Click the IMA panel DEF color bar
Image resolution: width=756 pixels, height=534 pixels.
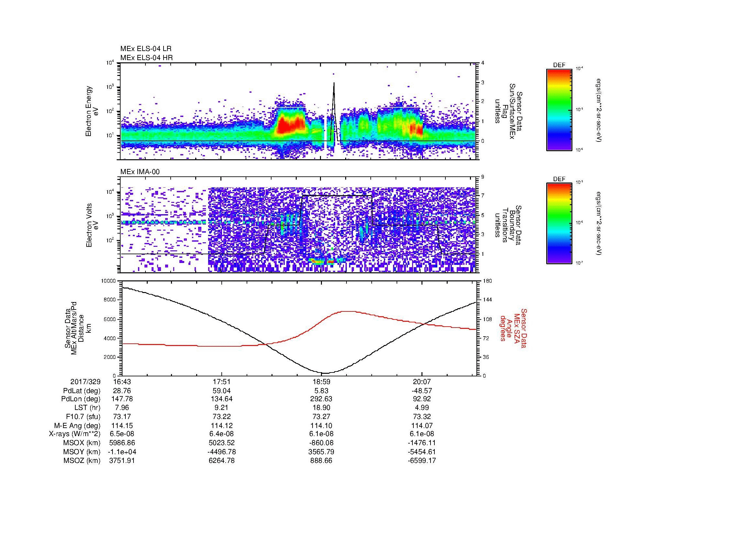559,224
